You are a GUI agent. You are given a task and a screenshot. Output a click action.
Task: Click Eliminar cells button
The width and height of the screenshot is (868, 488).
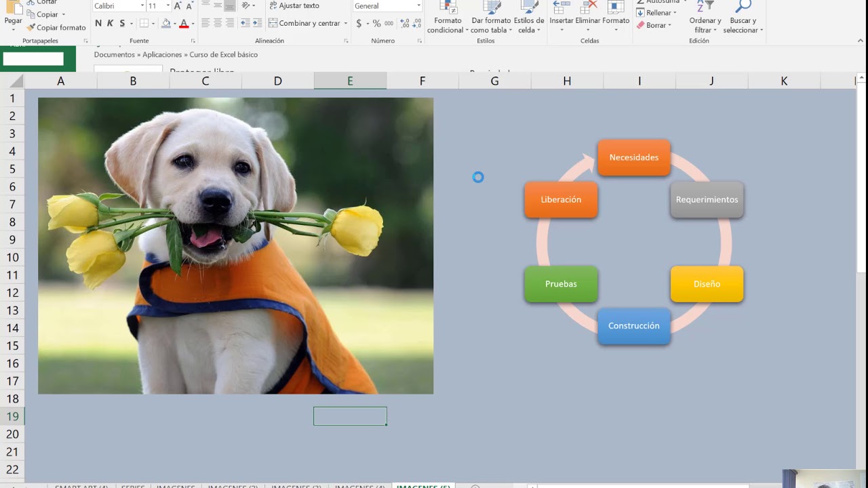588,15
